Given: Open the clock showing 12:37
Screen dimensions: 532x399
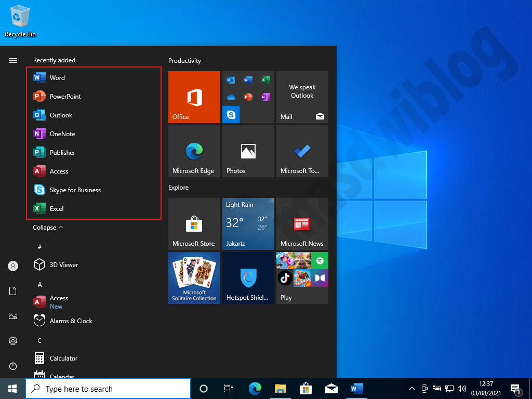Looking at the screenshot, I should coord(486,389).
